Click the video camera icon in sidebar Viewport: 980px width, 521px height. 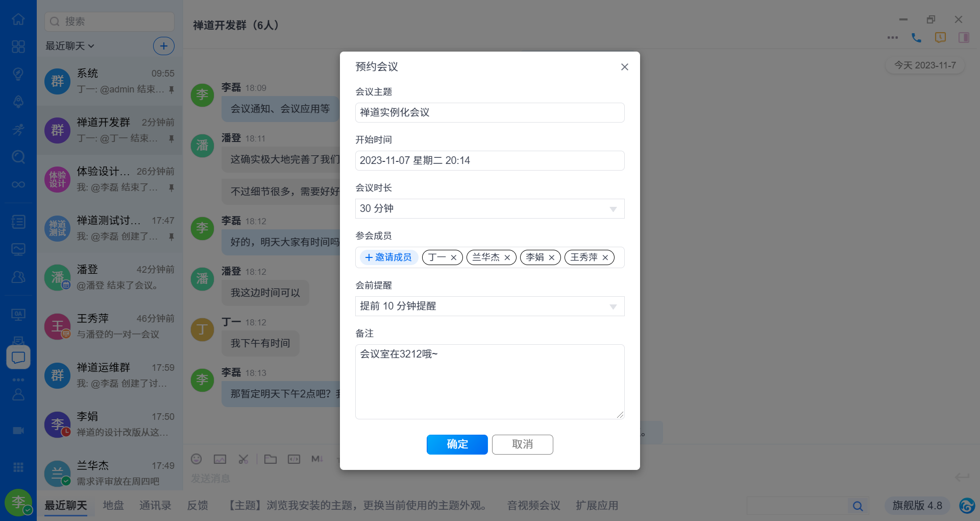[x=18, y=431]
